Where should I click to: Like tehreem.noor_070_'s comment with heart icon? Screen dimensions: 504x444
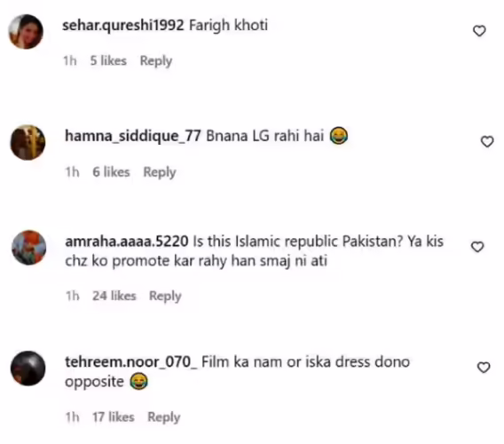pyautogui.click(x=484, y=367)
